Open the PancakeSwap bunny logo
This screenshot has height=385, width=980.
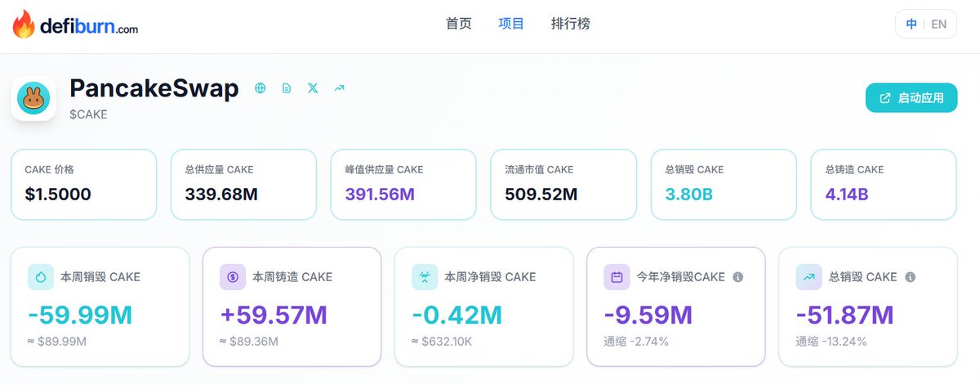click(x=33, y=99)
